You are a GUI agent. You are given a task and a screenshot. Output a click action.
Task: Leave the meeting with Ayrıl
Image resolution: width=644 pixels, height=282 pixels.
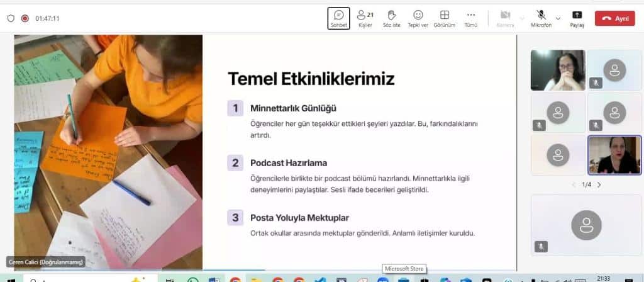pyautogui.click(x=614, y=18)
